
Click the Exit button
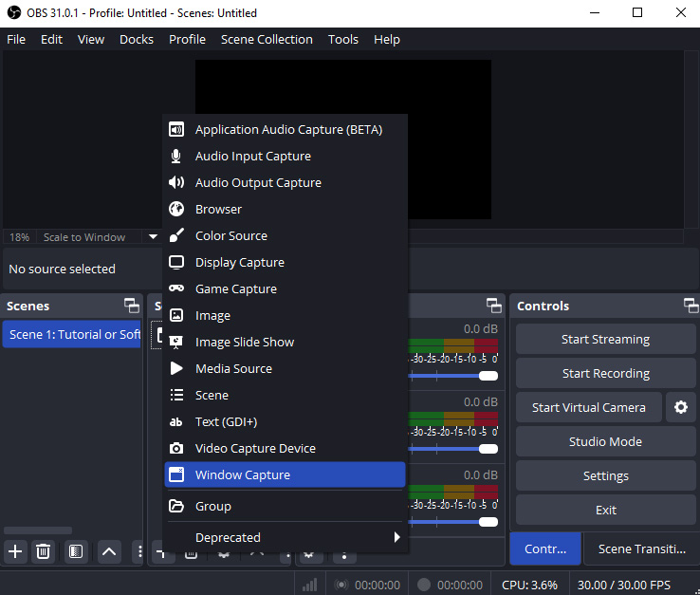(606, 510)
